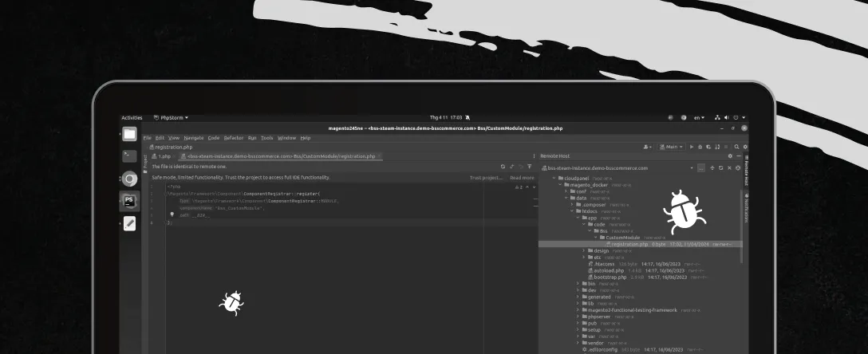
Task: Open the en input language dropdown
Action: (x=700, y=118)
